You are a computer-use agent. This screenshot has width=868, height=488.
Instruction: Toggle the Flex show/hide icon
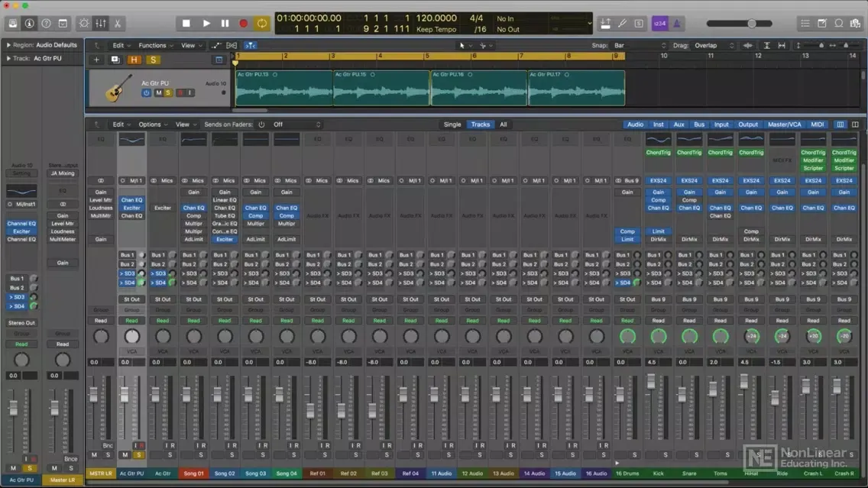point(232,45)
